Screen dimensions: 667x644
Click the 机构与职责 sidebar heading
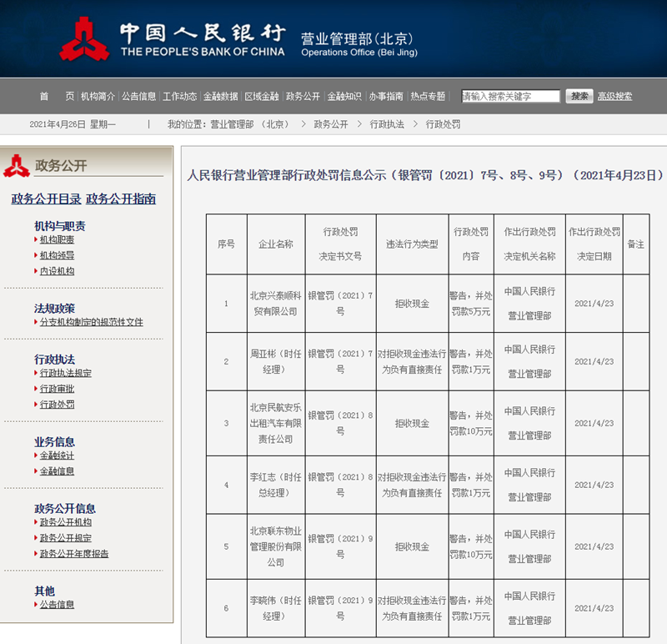[60, 226]
